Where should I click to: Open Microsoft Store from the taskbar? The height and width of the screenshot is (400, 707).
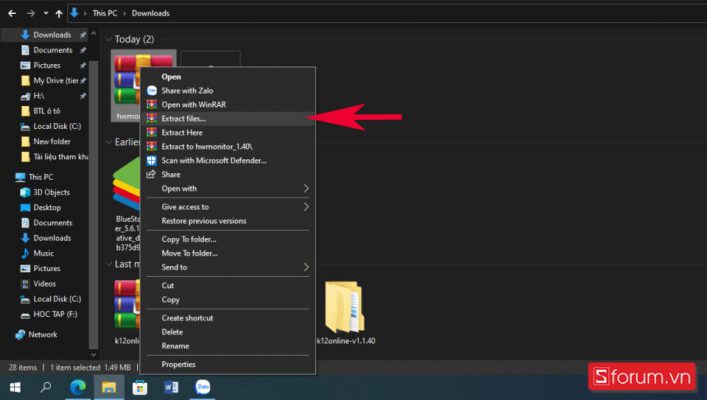click(x=139, y=386)
